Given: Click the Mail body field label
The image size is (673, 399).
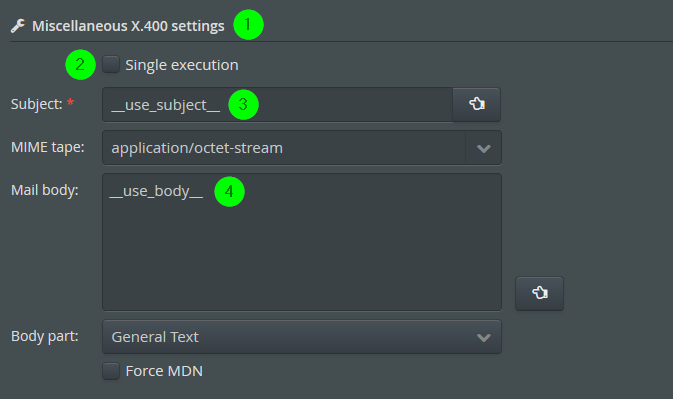Looking at the screenshot, I should click(45, 190).
